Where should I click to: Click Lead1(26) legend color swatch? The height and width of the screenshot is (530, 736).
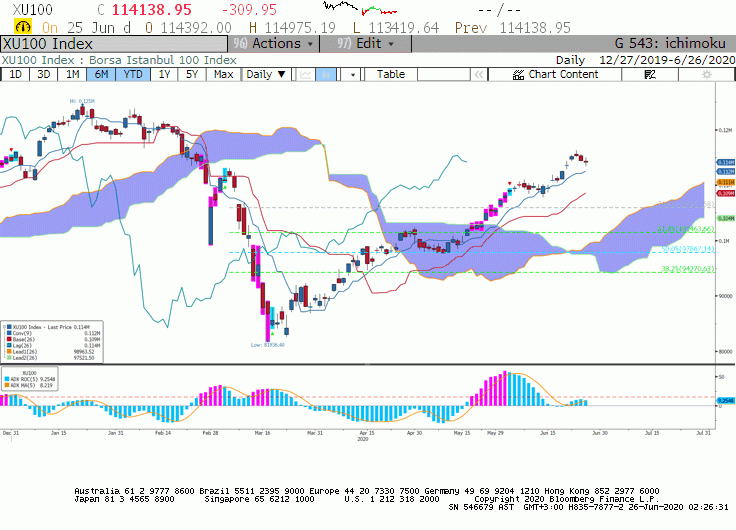(x=9, y=351)
